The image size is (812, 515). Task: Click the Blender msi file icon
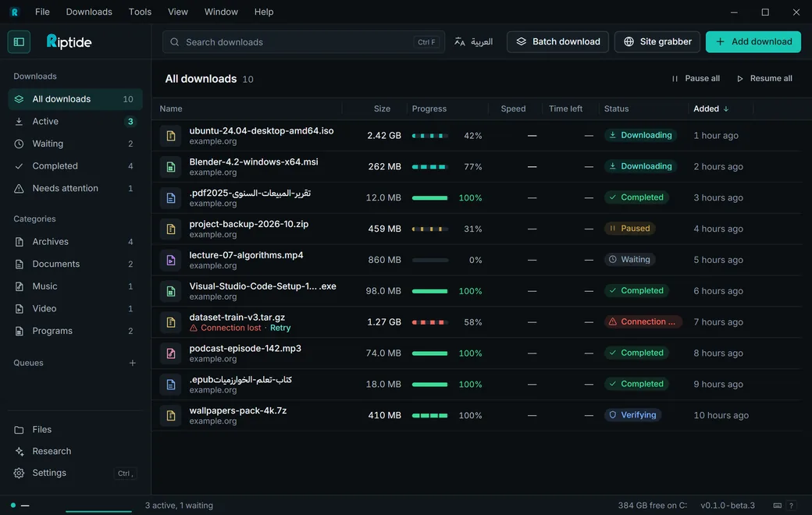pyautogui.click(x=170, y=167)
